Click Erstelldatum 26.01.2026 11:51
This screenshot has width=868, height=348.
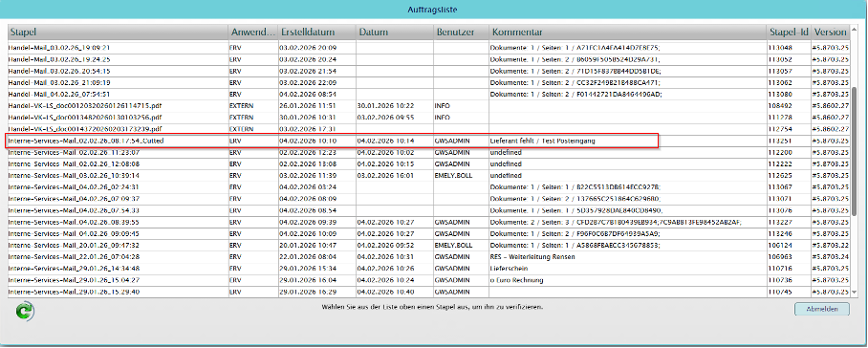coord(309,106)
